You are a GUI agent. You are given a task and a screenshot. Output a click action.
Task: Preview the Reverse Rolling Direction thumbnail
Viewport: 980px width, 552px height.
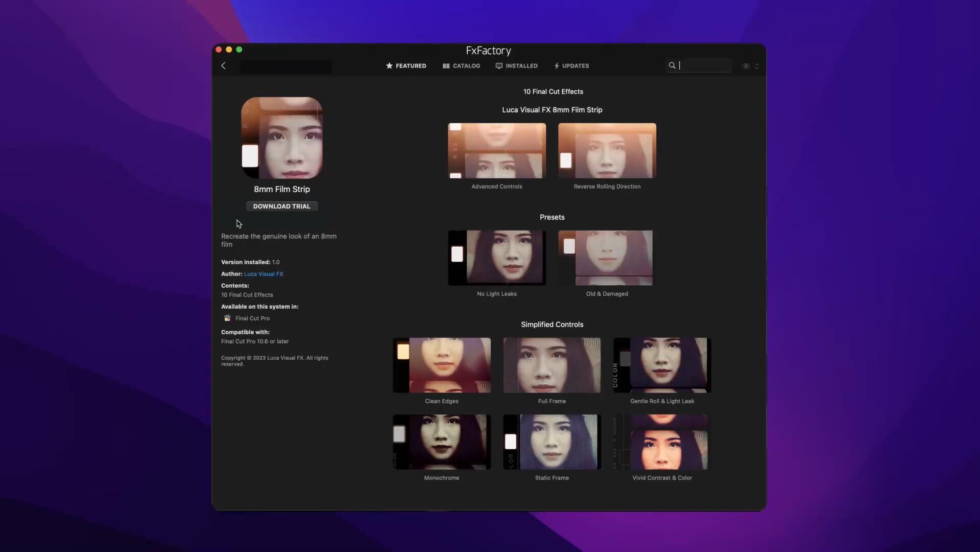coord(607,151)
